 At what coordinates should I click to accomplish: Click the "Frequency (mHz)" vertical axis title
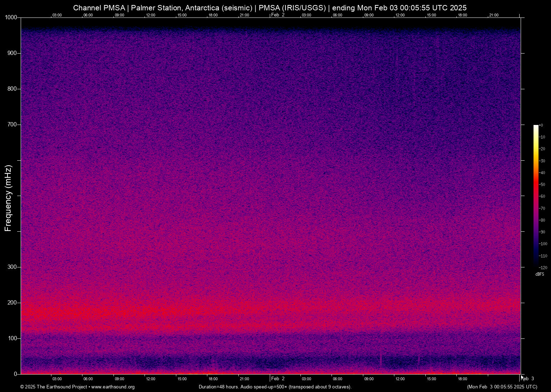point(8,198)
